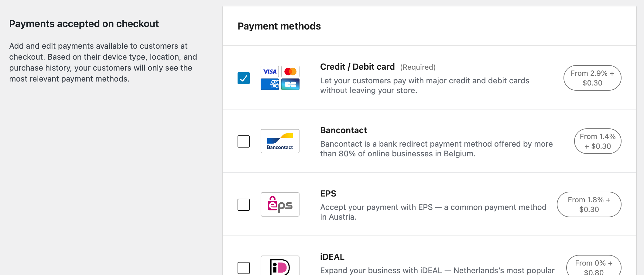Image resolution: width=644 pixels, height=275 pixels.
Task: Click the Bancontact logo icon
Action: 280,141
